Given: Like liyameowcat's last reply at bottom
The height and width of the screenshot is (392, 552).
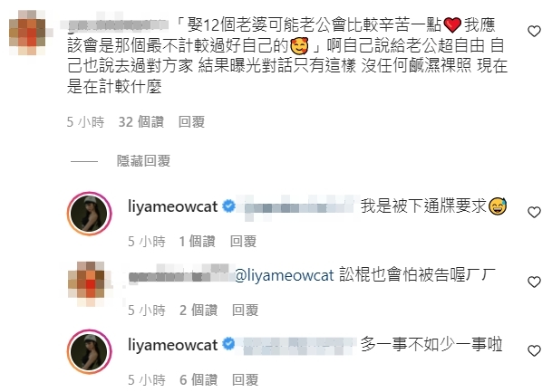Looking at the screenshot, I should point(534,350).
